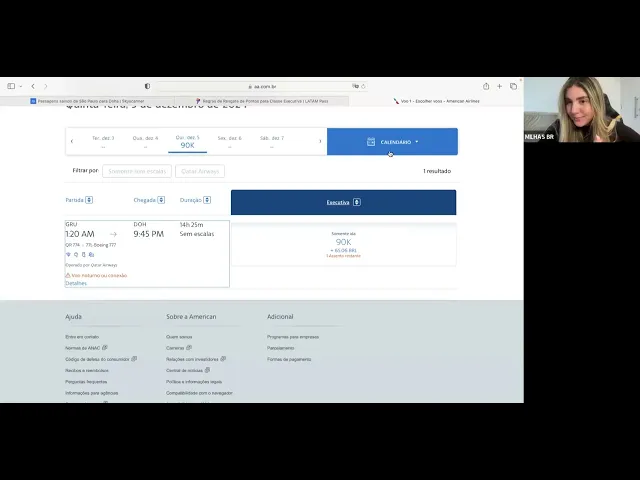Click the presenter webcam thumbnail
Image resolution: width=640 pixels, height=480 pixels.
click(582, 109)
